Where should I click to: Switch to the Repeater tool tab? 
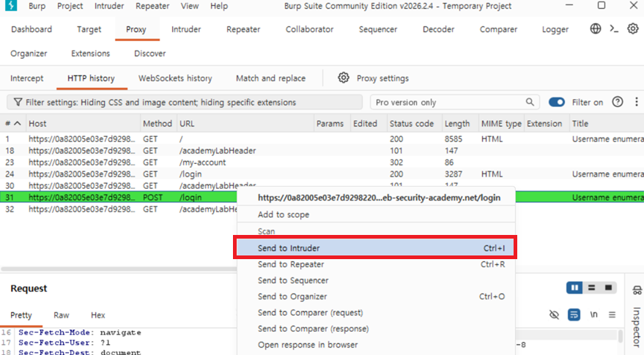pos(243,29)
